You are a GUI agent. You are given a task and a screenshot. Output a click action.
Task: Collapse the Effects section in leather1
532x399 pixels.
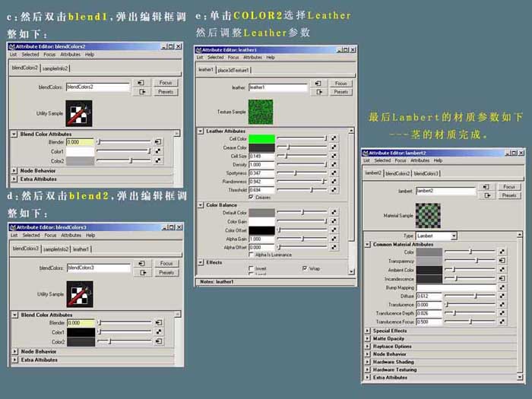(x=201, y=262)
